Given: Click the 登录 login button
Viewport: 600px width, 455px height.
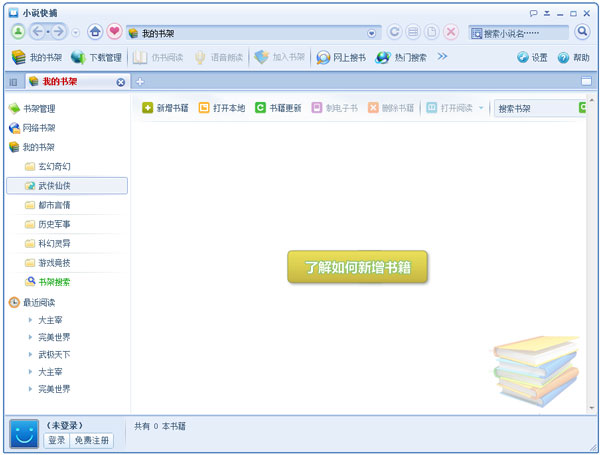Looking at the screenshot, I should tap(57, 440).
